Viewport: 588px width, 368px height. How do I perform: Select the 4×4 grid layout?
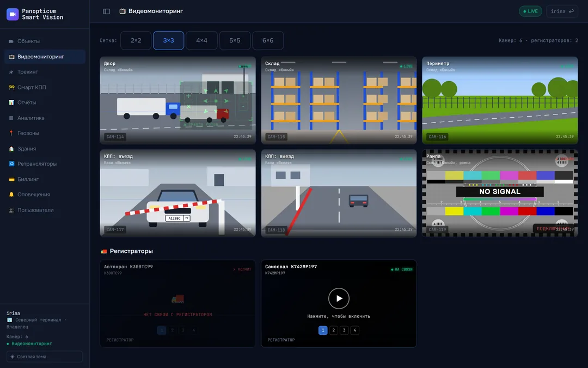pos(201,40)
